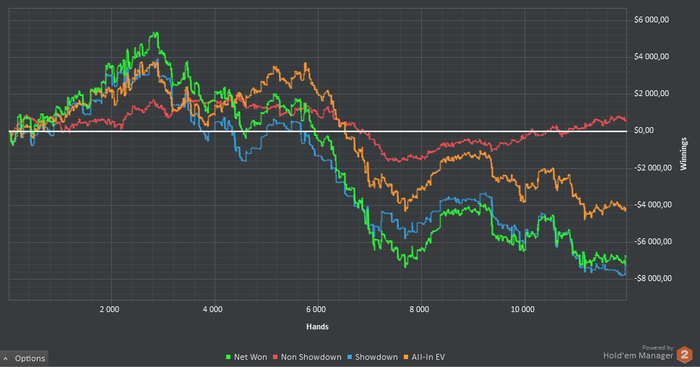This screenshot has height=367, width=700.
Task: Click the $0,00 axis label
Action: coord(644,130)
